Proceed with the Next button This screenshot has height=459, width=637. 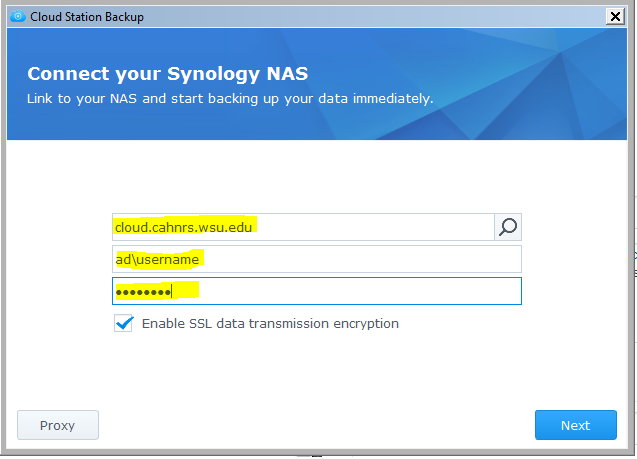coord(576,425)
